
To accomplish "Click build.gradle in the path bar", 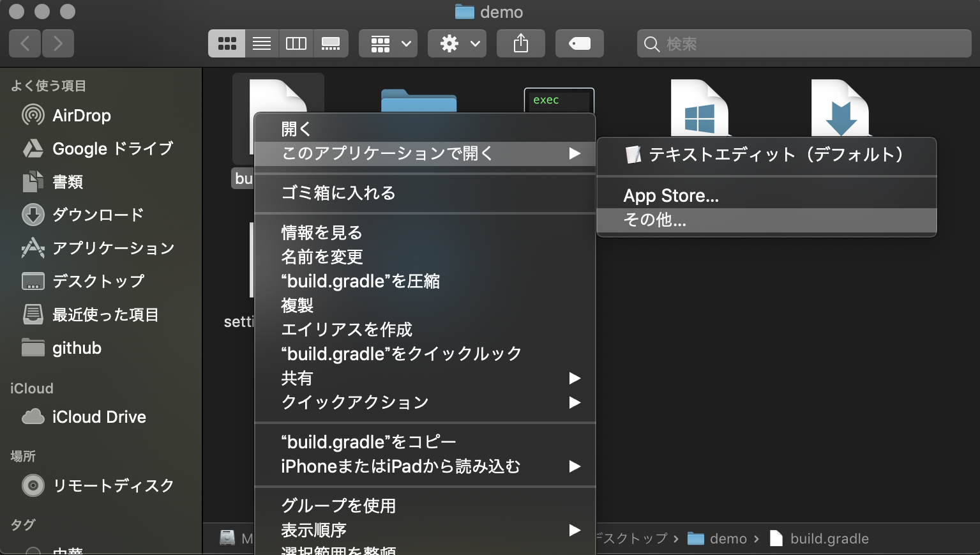I will tap(819, 538).
